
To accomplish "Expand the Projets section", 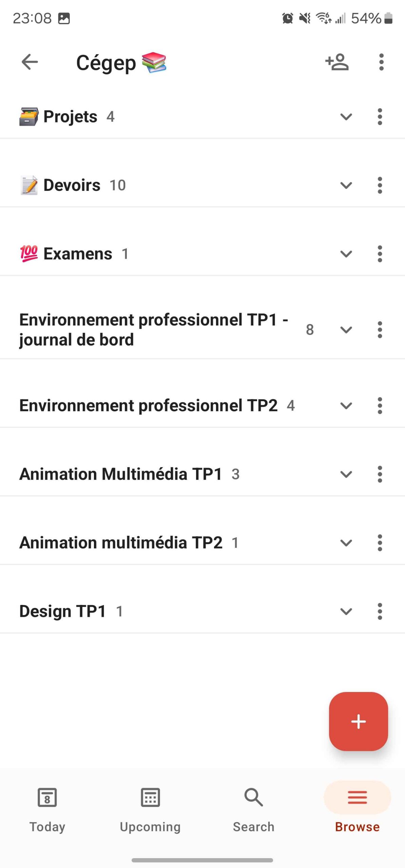I will (x=346, y=117).
